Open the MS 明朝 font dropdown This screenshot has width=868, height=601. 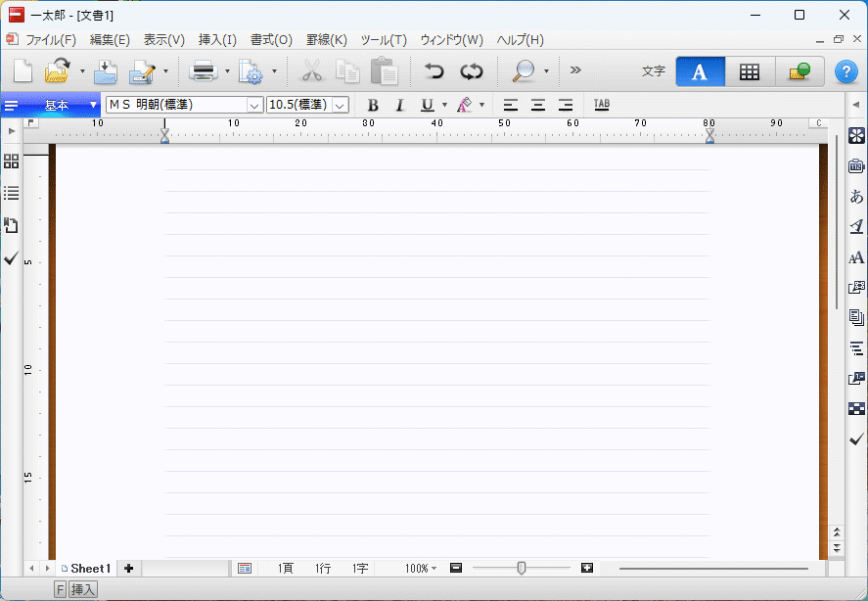click(254, 105)
